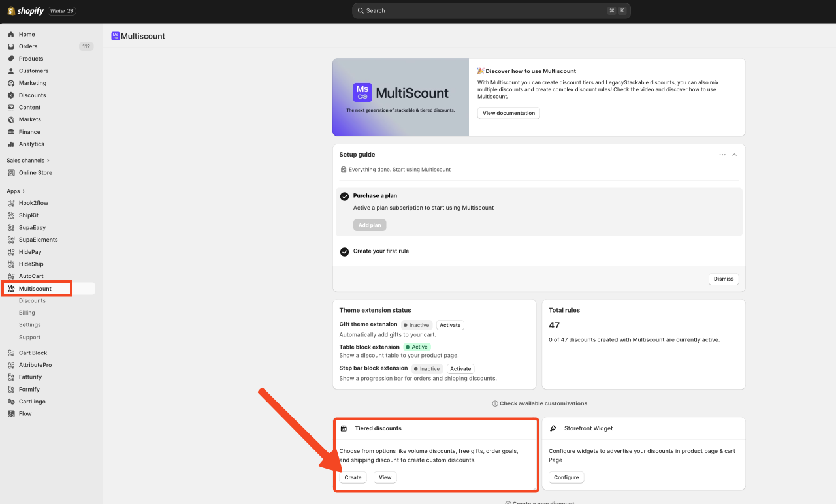This screenshot has width=836, height=504.
Task: Open the setup guide three-dot menu
Action: [722, 155]
